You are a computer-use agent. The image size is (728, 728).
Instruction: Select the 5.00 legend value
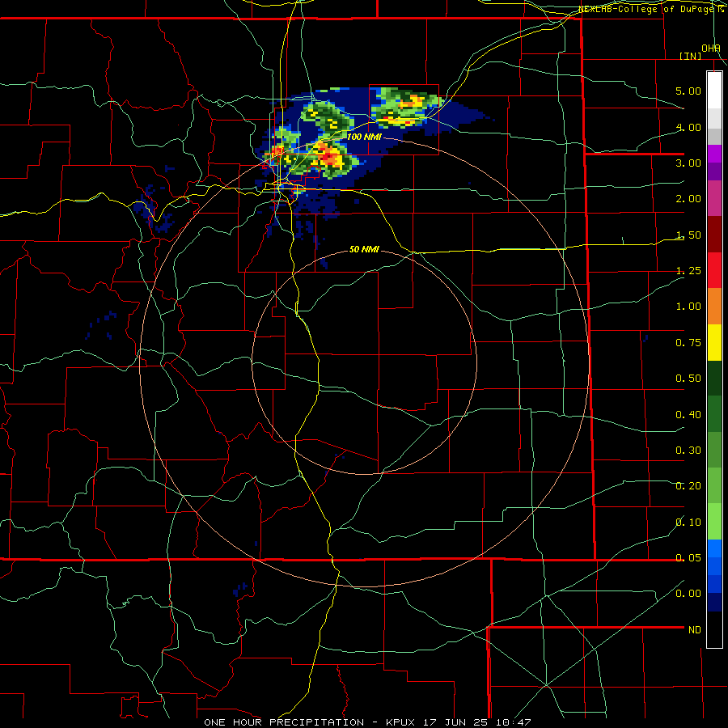point(688,91)
